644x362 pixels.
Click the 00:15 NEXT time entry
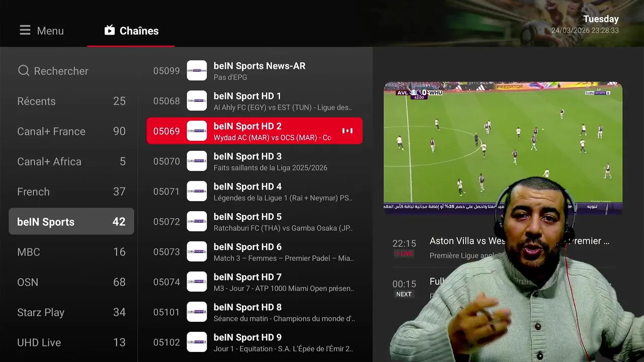(404, 289)
